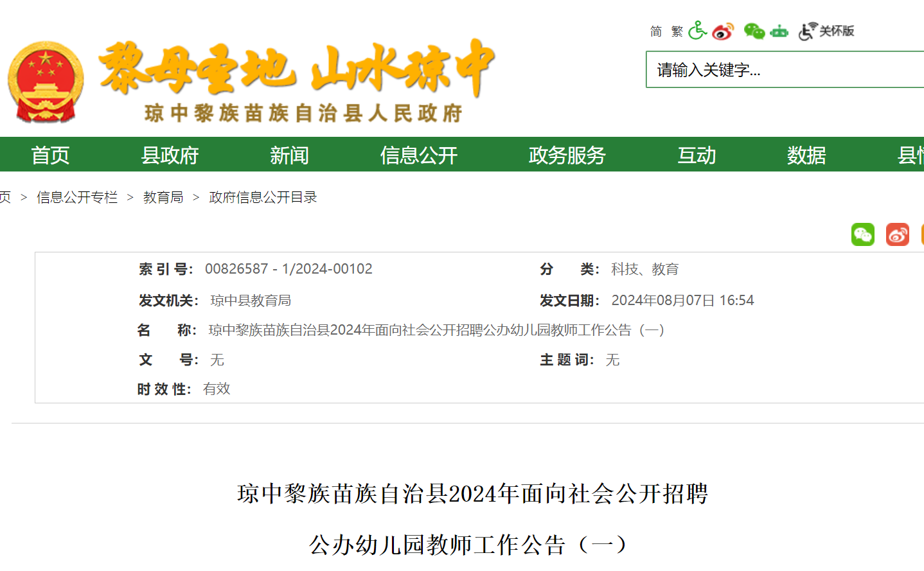Click the 教育局 breadcrumb link
924x571 pixels.
pyautogui.click(x=163, y=197)
